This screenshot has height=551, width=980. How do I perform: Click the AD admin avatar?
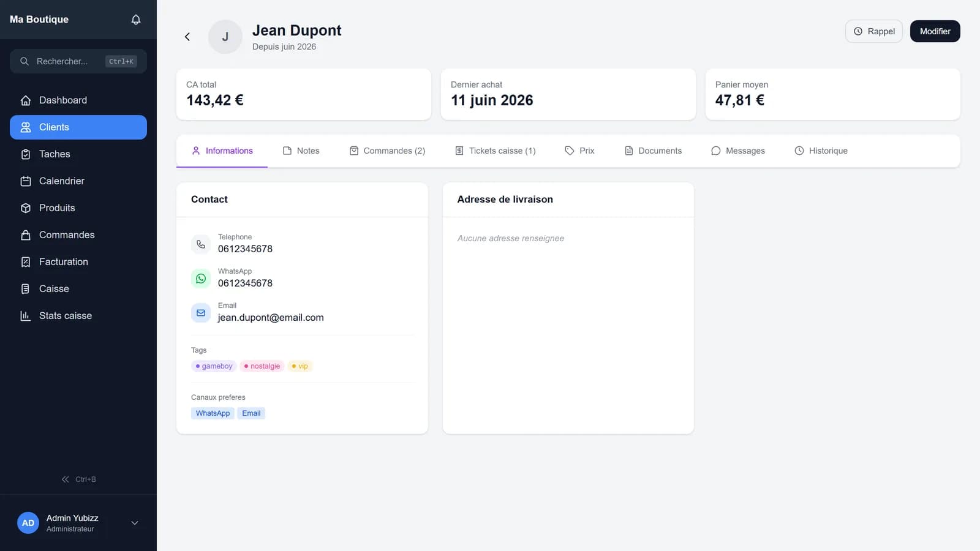point(28,523)
